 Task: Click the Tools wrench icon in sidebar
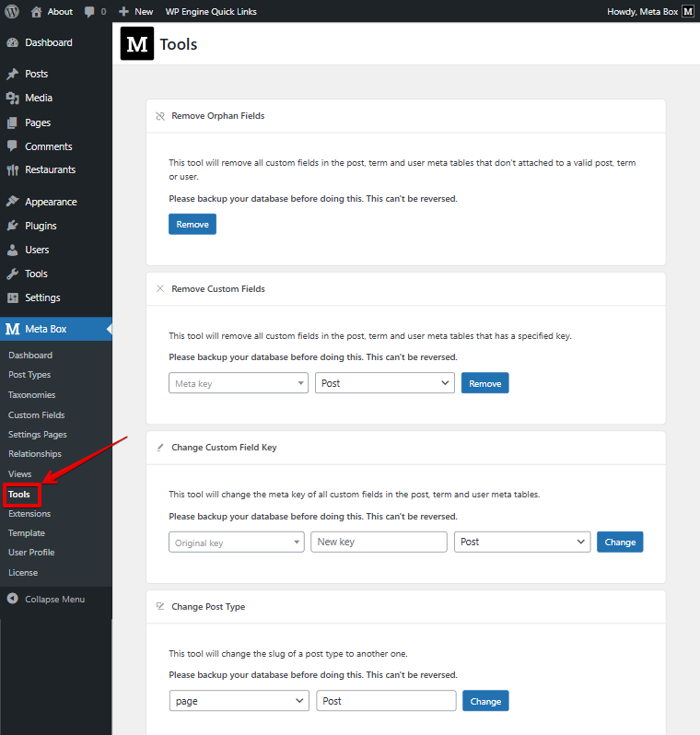coord(13,274)
